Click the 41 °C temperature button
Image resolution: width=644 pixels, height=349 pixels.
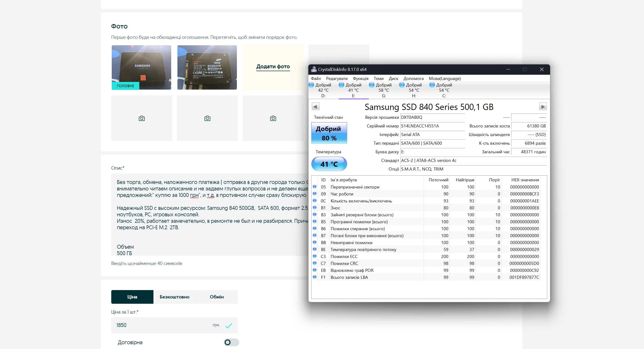tap(329, 164)
